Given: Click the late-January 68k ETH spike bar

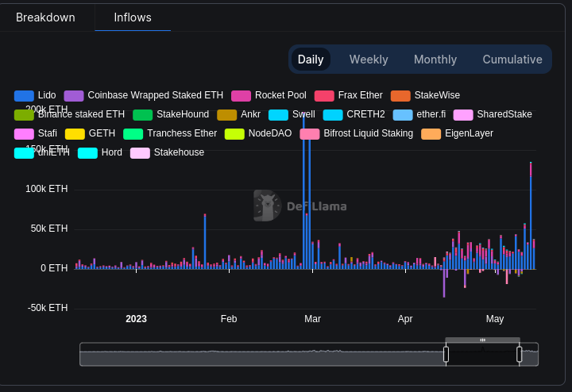Looking at the screenshot, I should point(205,241).
